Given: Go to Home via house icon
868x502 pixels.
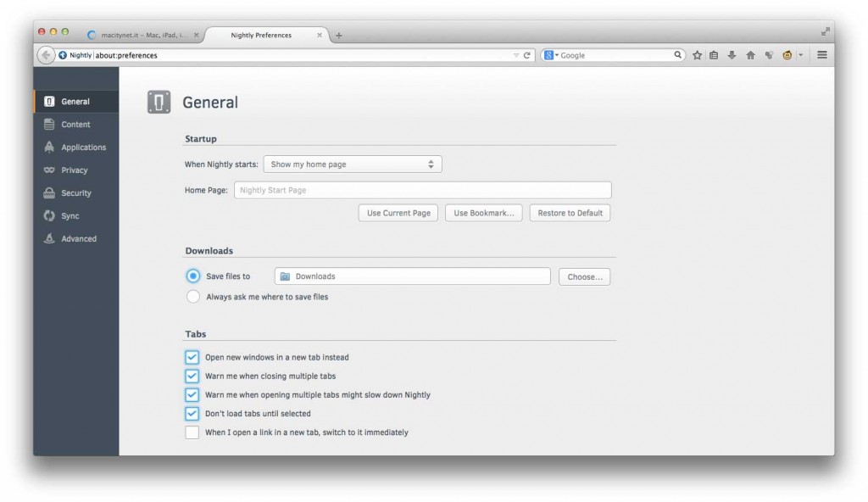Looking at the screenshot, I should (750, 55).
